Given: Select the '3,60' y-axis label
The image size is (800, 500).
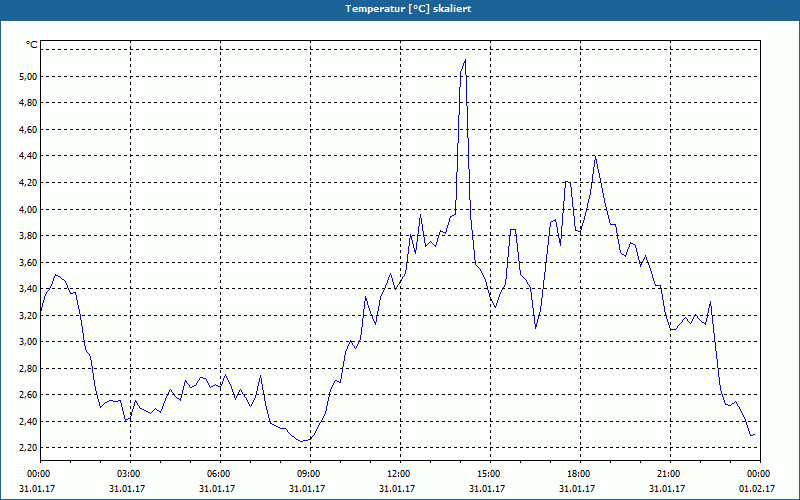Looking at the screenshot, I should pyautogui.click(x=28, y=262).
